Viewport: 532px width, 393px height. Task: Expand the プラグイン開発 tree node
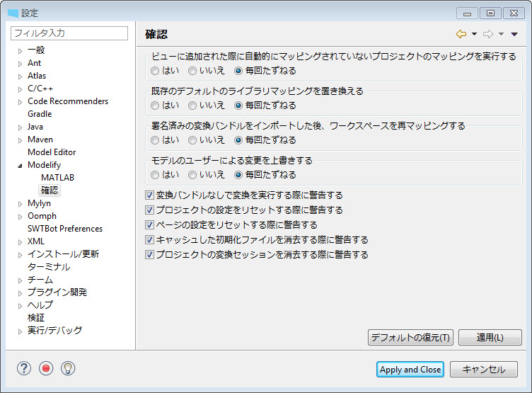pyautogui.click(x=20, y=292)
